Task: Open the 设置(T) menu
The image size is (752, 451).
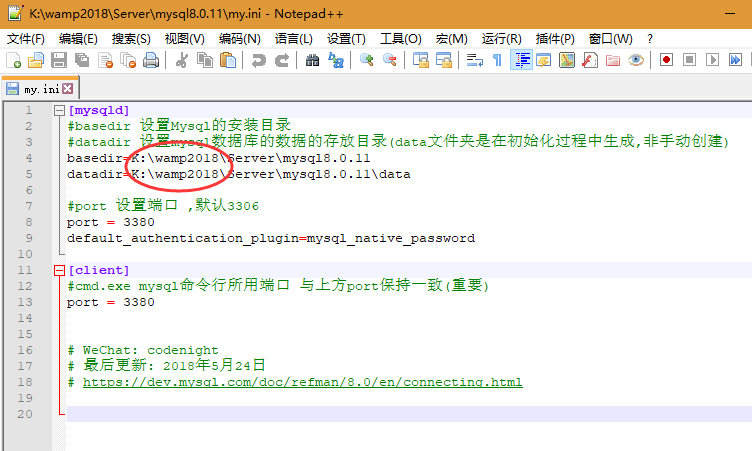Action: point(346,39)
